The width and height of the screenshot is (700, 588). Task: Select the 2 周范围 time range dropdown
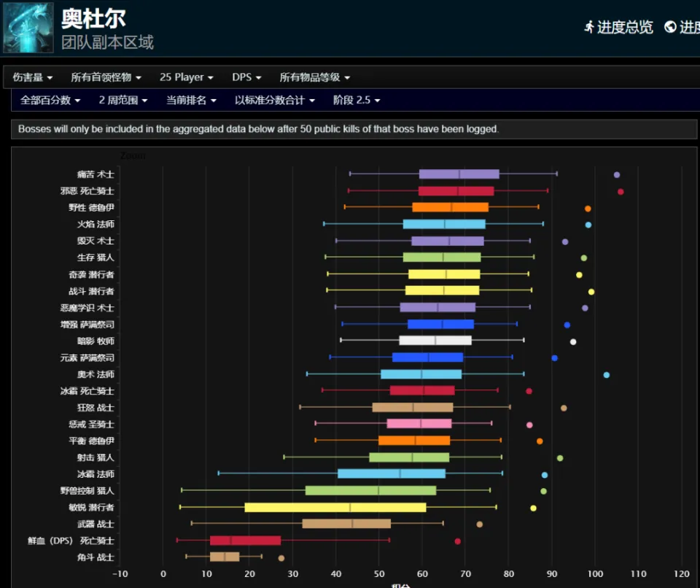[123, 100]
